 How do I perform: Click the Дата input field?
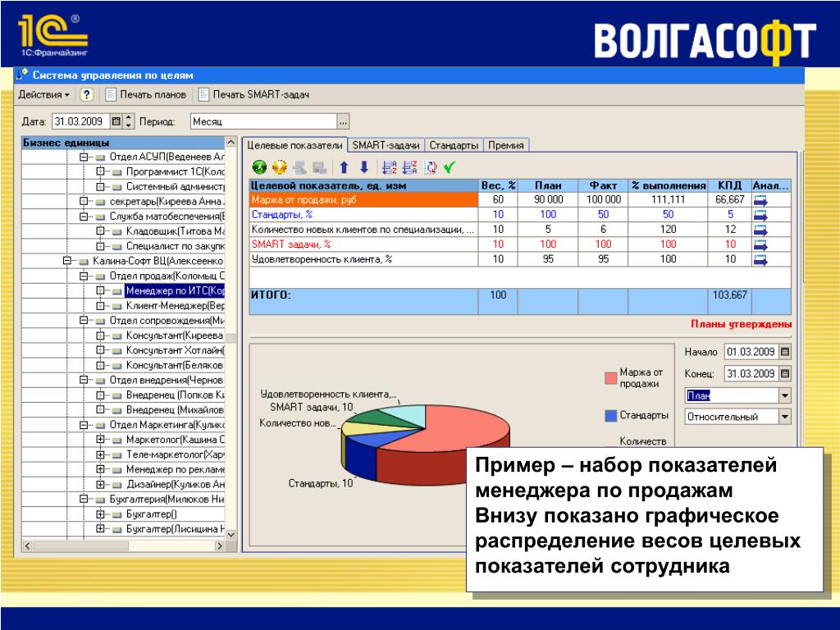click(81, 121)
